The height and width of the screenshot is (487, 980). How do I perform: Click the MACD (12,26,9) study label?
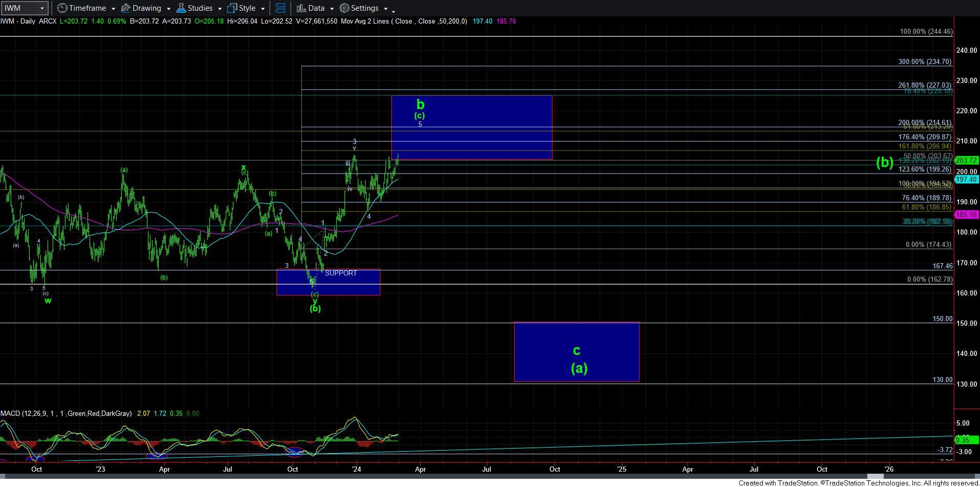(x=66, y=413)
